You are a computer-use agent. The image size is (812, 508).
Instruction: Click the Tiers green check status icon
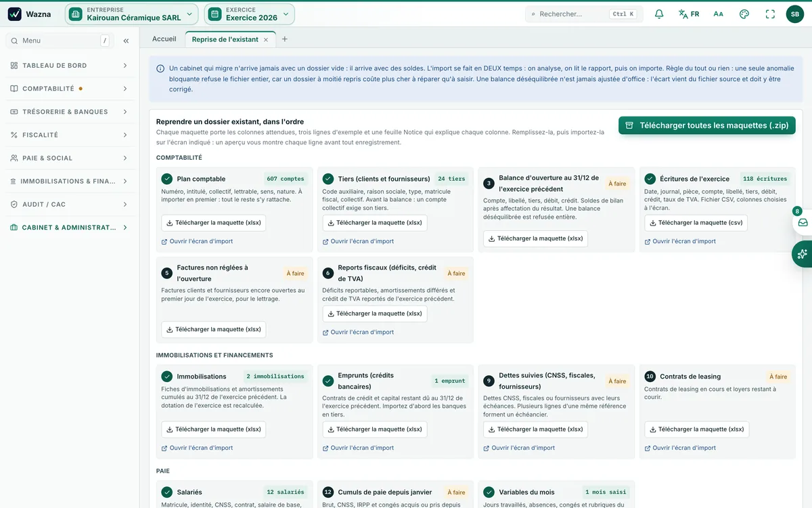tap(328, 179)
